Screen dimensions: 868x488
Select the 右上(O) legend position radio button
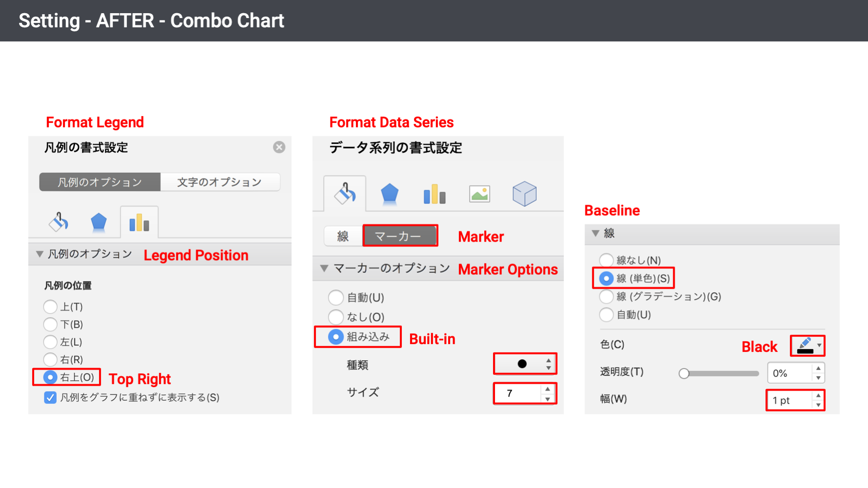coord(50,377)
